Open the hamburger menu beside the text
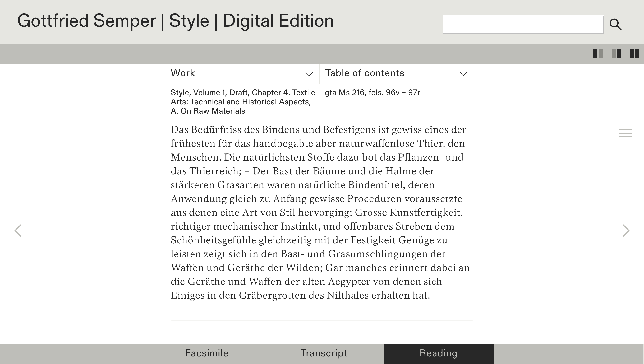 point(625,133)
